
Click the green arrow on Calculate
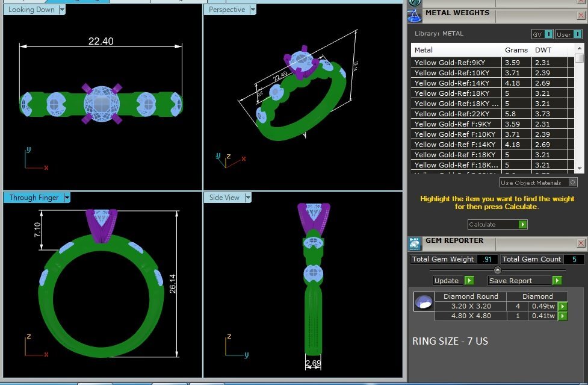[522, 224]
